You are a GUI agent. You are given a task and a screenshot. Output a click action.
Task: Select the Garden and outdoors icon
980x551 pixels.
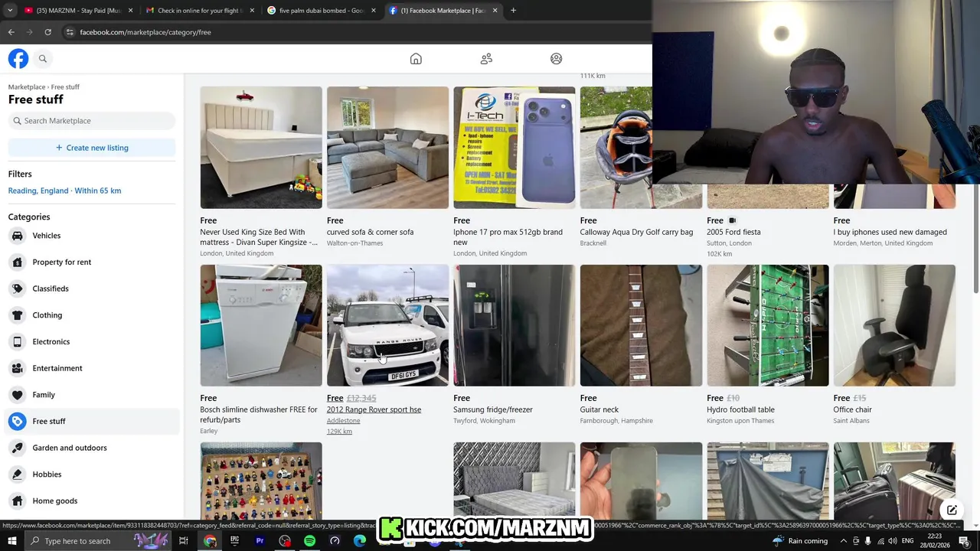[x=18, y=448]
